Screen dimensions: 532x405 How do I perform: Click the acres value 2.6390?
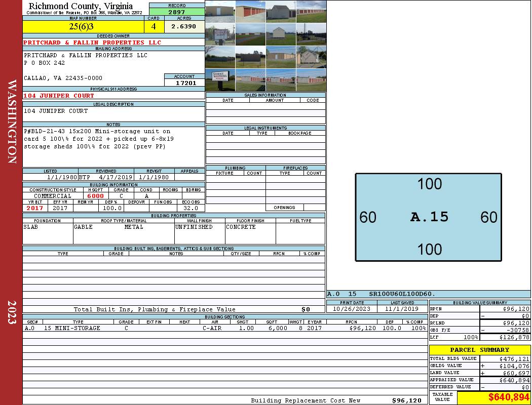pyautogui.click(x=183, y=27)
